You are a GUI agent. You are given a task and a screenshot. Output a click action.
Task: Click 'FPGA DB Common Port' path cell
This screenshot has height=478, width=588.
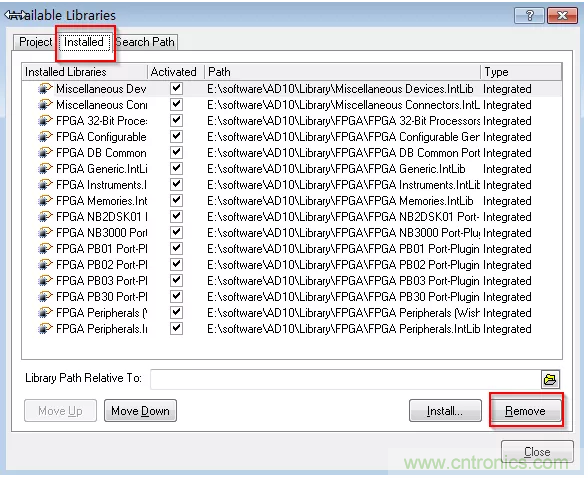(343, 153)
